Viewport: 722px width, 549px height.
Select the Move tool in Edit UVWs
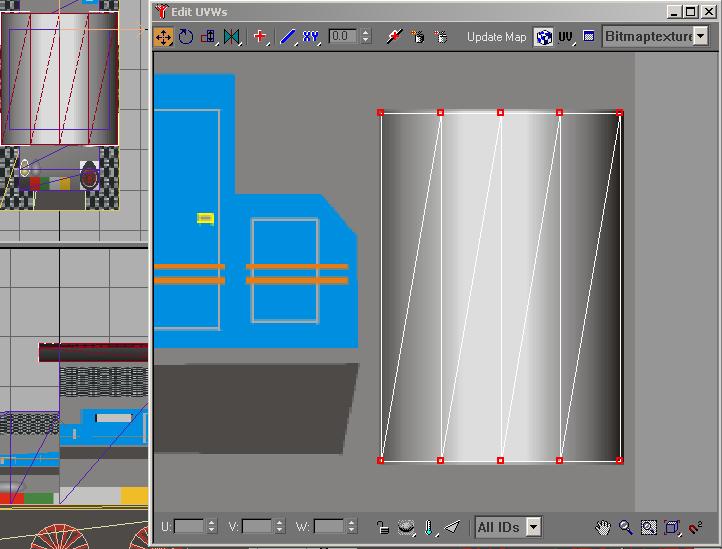[163, 37]
